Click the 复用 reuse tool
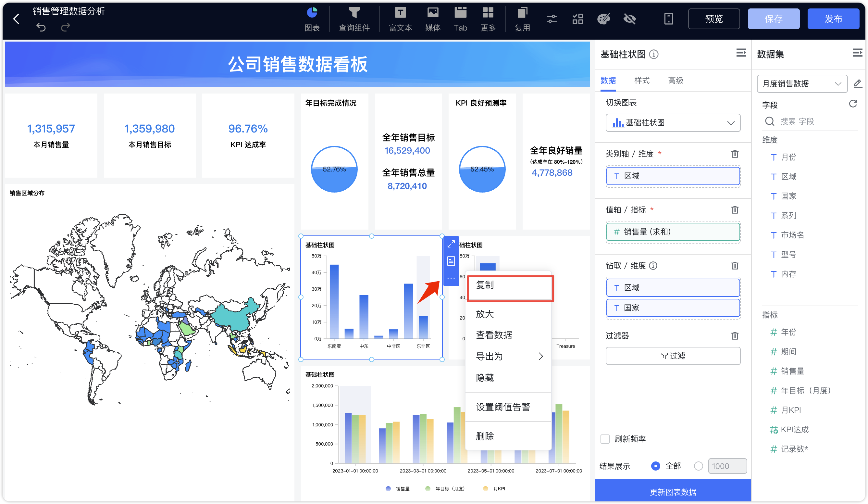The height and width of the screenshot is (504, 868). 522,19
